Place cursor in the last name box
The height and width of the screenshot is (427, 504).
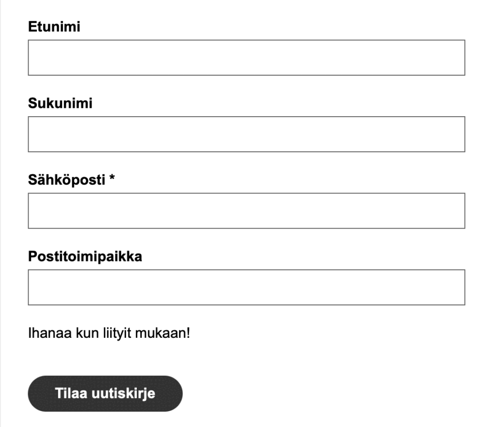(246, 134)
